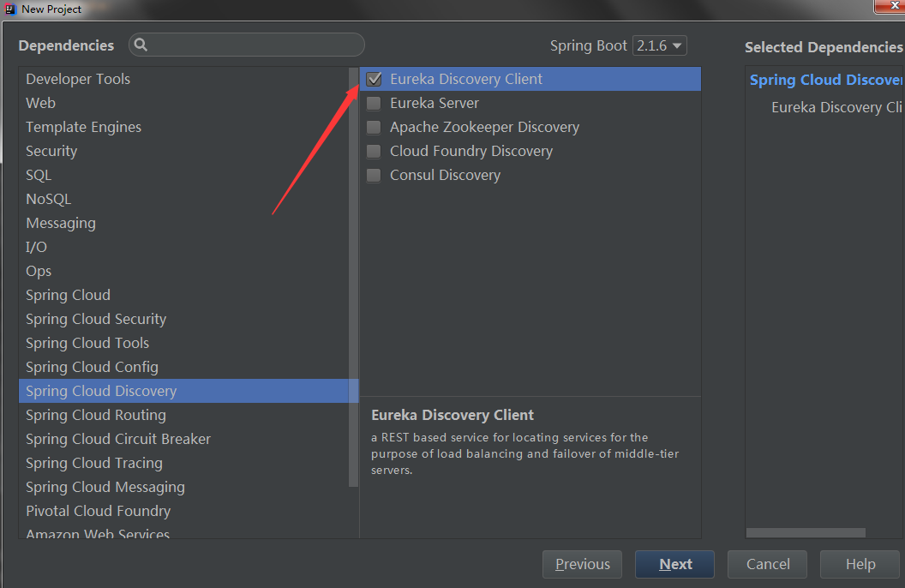The height and width of the screenshot is (588, 905).
Task: Click the Previous button
Action: click(x=582, y=564)
